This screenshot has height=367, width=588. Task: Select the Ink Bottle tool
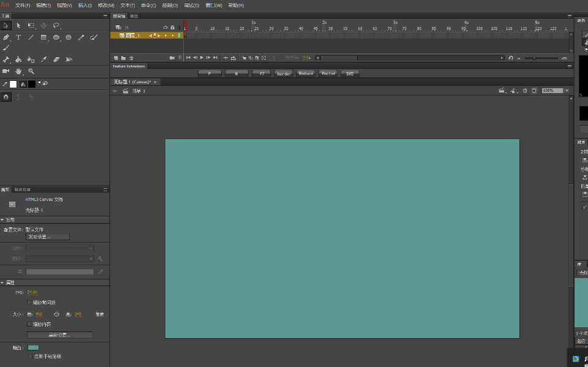(x=31, y=59)
